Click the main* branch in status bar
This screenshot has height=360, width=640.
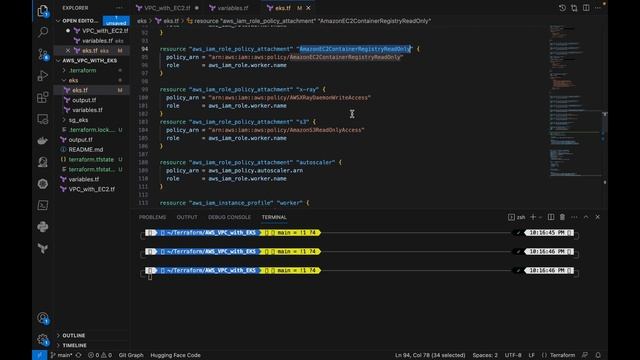pos(61,355)
